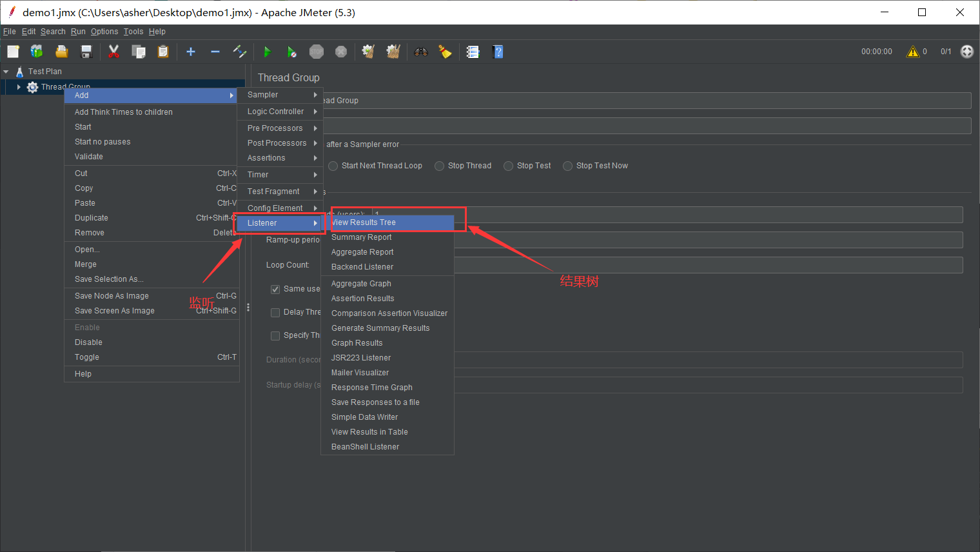Select Aggregate Report listener entry
This screenshot has height=552, width=980.
coord(362,252)
